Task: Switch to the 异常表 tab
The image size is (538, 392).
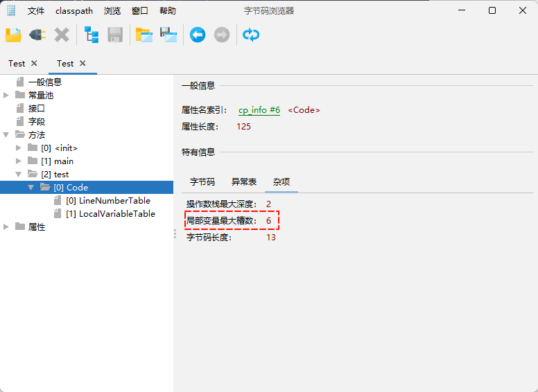Action: click(x=244, y=182)
